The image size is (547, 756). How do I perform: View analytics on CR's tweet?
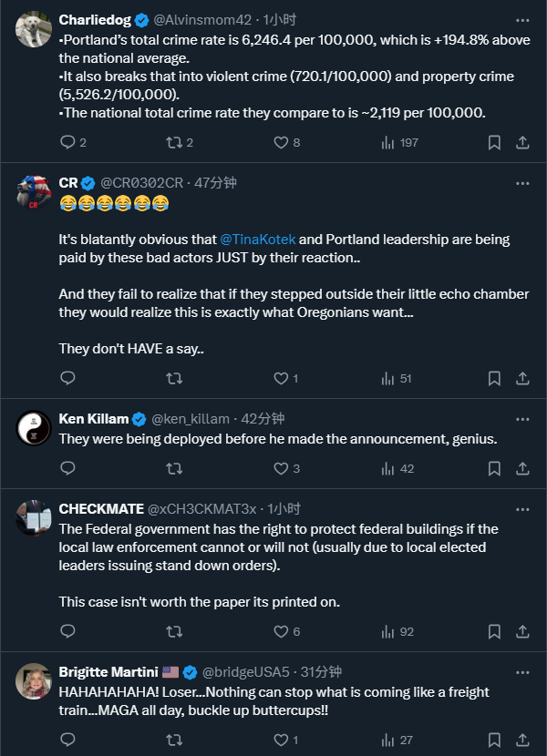click(387, 378)
